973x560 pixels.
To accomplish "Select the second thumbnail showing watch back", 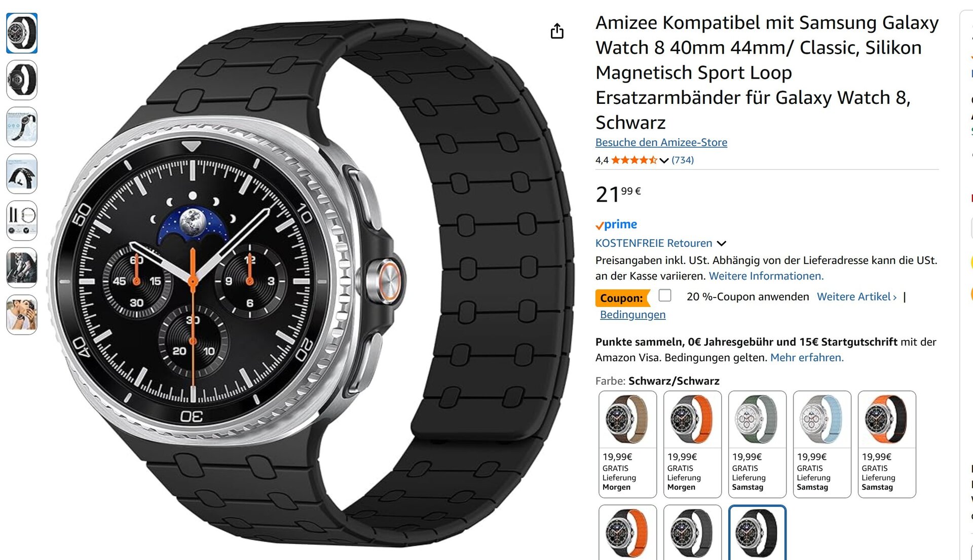I will 22,80.
